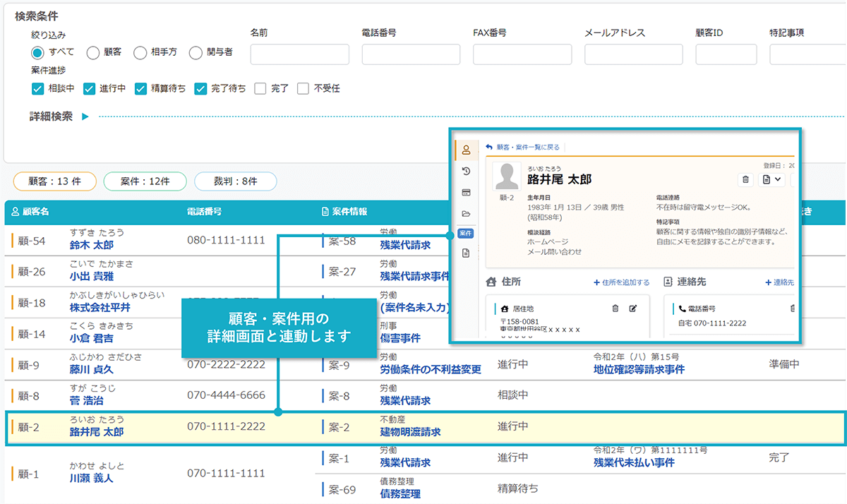The image size is (847, 504).
Task: Open customer 小出 貴雅
Action: tap(91, 276)
